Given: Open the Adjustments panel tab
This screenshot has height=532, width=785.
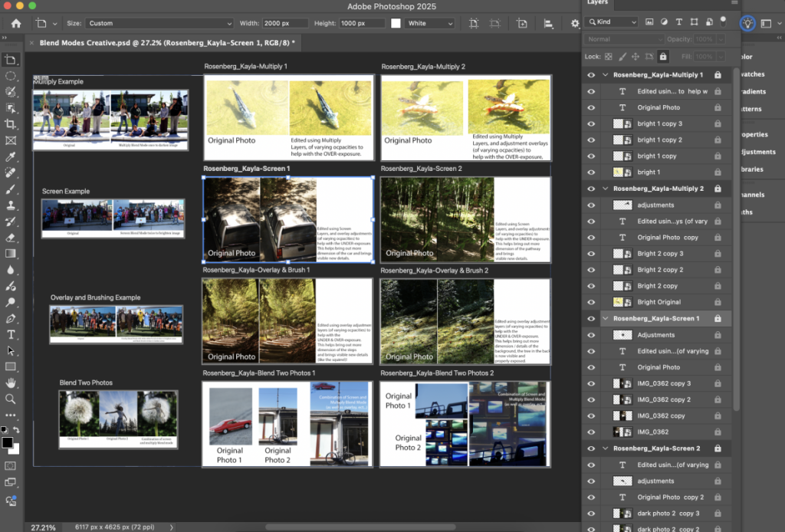Looking at the screenshot, I should 758,152.
